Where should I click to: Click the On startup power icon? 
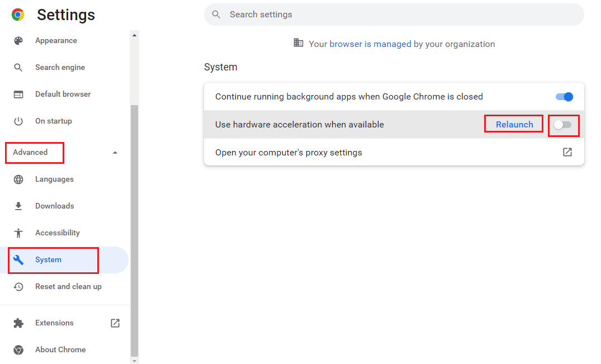coord(18,121)
